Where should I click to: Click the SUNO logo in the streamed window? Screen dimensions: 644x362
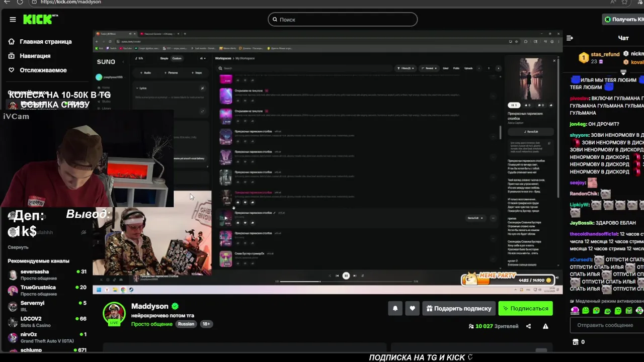106,62
